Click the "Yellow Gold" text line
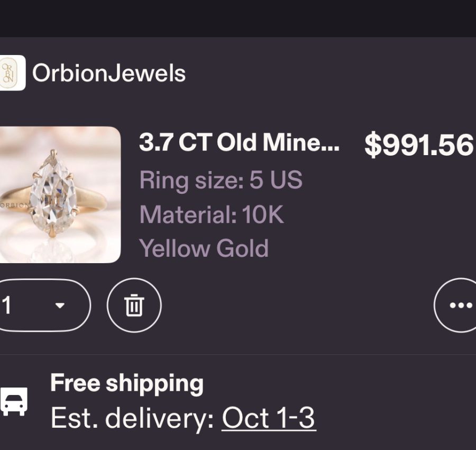Image resolution: width=476 pixels, height=450 pixels. (204, 248)
